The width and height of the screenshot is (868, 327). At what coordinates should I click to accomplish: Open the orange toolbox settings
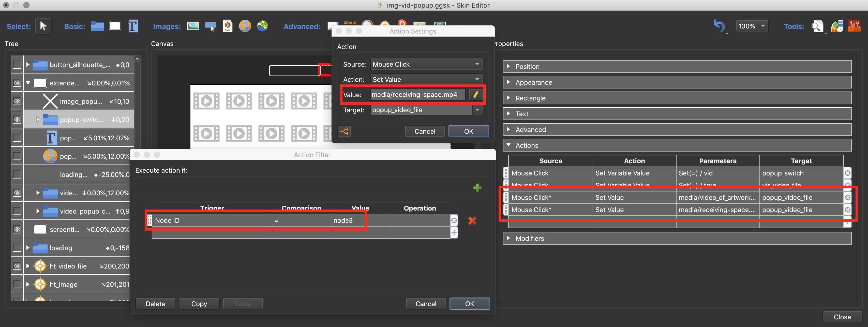point(854,26)
